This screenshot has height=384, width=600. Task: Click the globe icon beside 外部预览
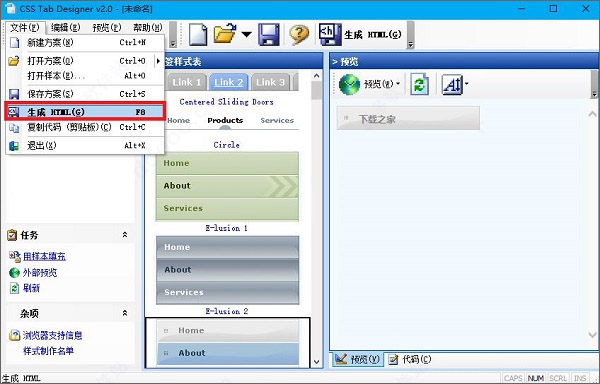point(14,273)
